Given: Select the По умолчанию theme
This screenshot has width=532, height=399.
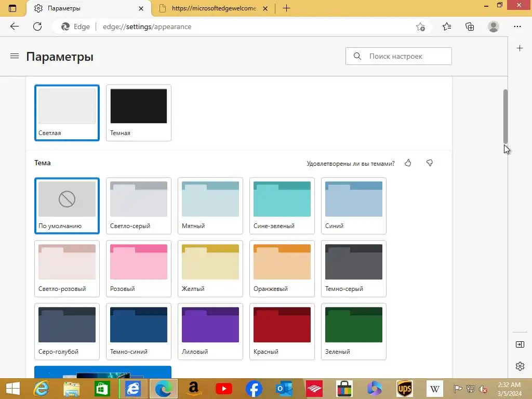Looking at the screenshot, I should pos(67,206).
